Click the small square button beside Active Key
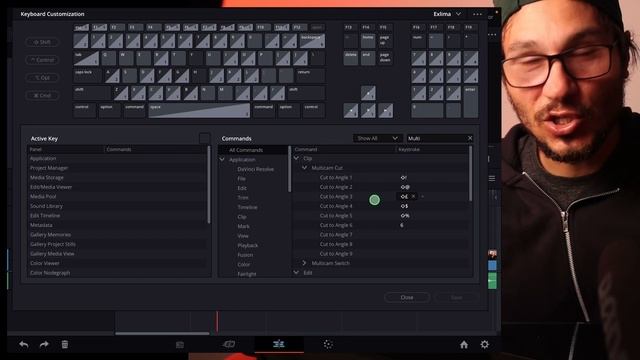 [x=204, y=138]
